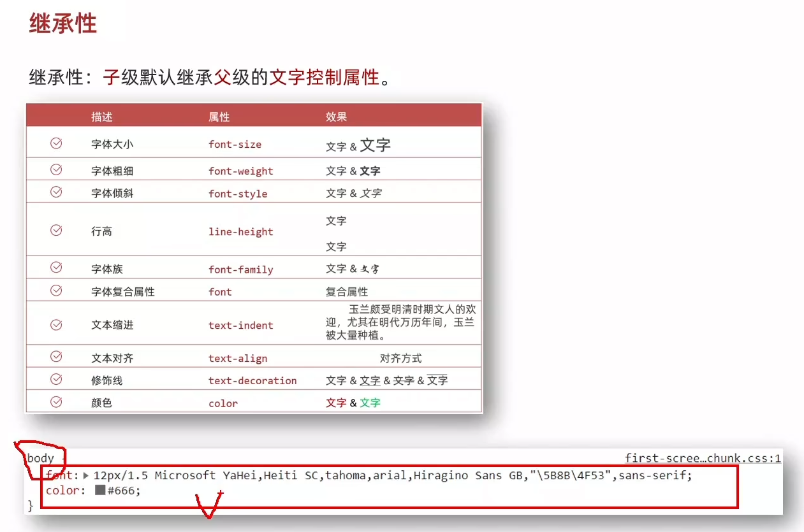
Task: Select the line-height property cell
Action: pyautogui.click(x=240, y=231)
